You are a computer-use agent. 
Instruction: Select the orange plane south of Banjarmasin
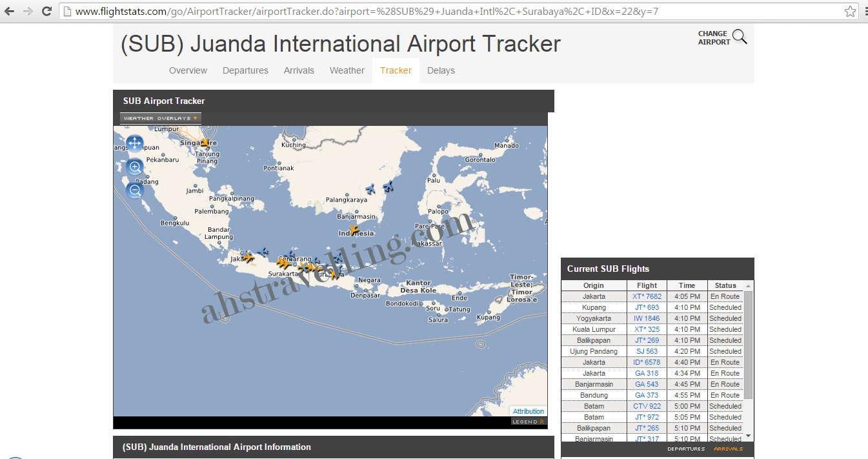(353, 229)
